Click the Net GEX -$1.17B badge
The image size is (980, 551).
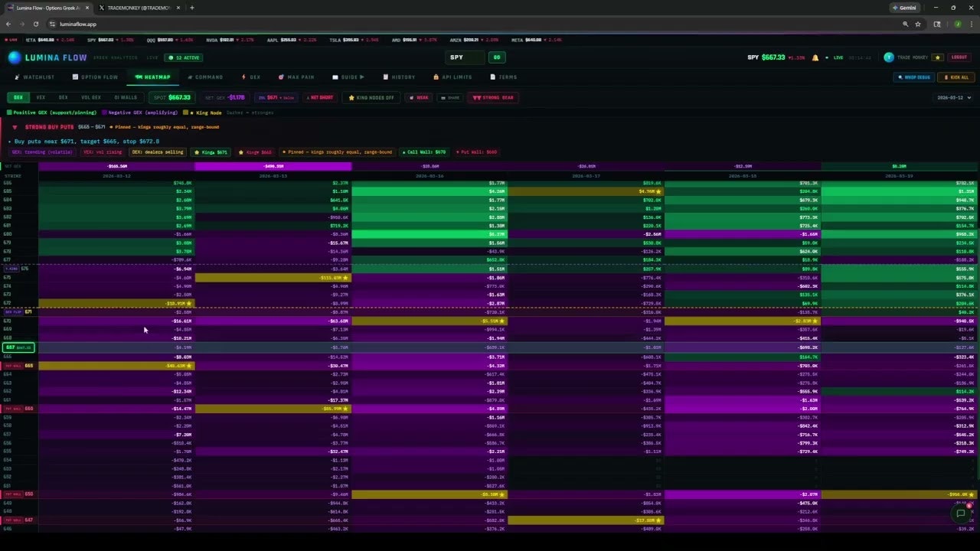[224, 98]
